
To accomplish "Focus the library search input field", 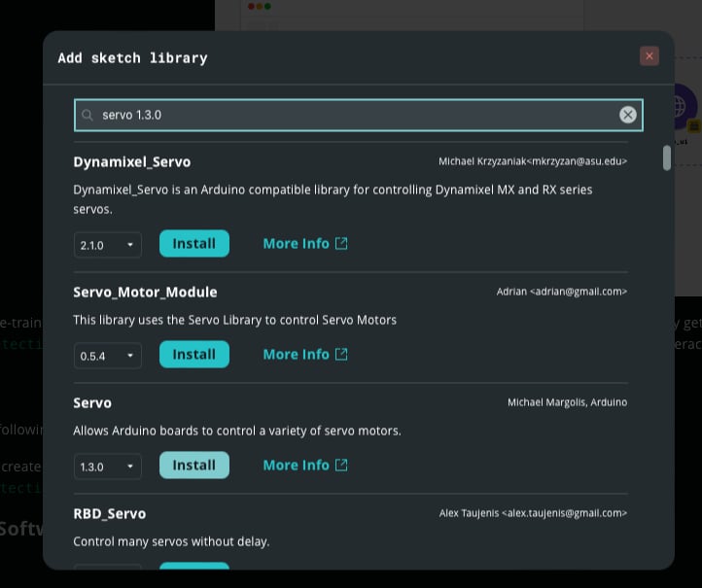I will 358,115.
